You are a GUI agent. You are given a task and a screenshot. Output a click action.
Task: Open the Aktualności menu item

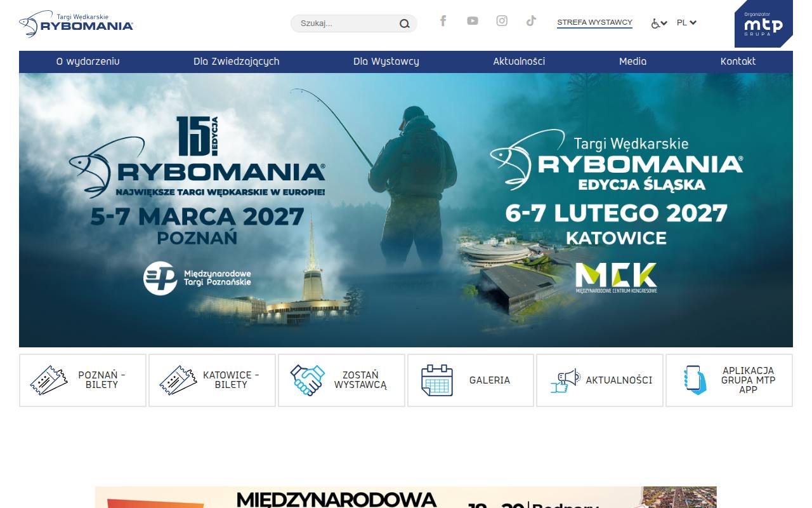[x=519, y=62]
